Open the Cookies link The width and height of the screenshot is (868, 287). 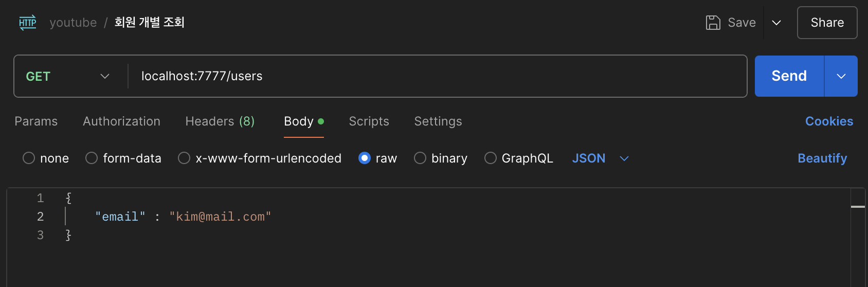[x=829, y=121]
